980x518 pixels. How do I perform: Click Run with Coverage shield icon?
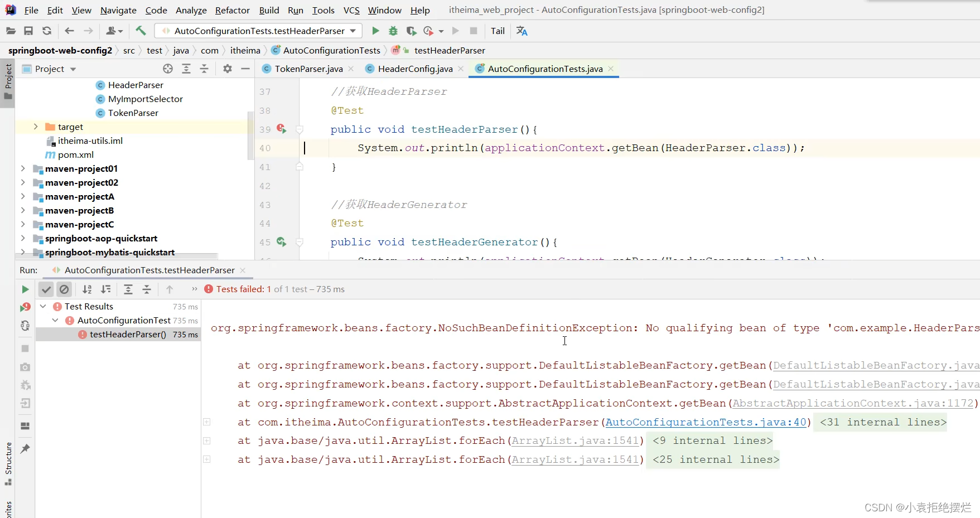tap(411, 31)
